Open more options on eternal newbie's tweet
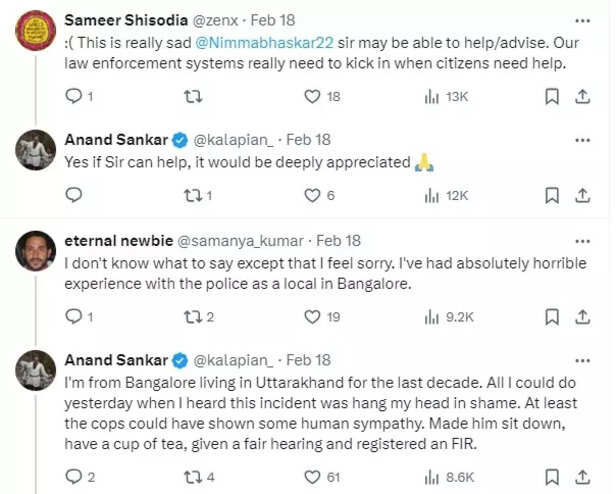 coord(582,240)
